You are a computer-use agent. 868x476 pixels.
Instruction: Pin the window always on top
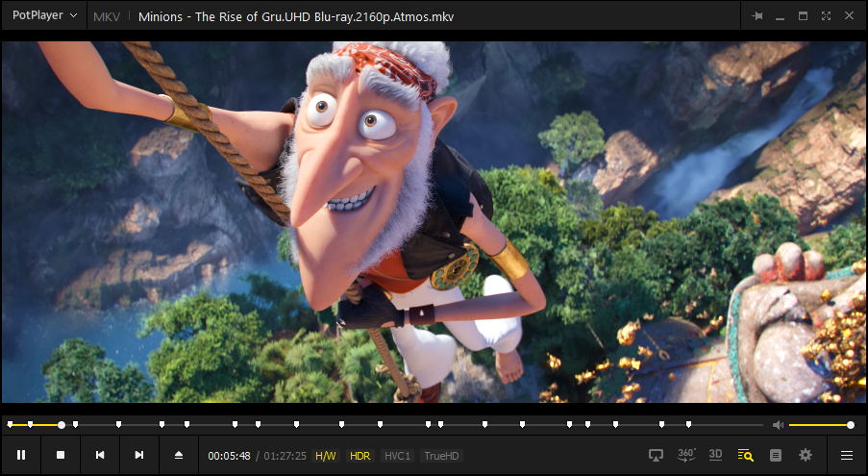click(x=757, y=16)
